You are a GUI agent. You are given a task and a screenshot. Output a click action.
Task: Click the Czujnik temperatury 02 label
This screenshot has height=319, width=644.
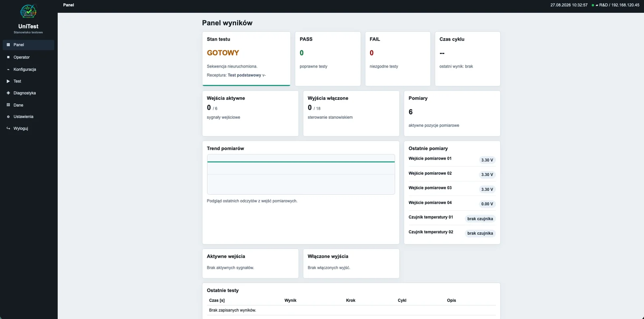pos(431,232)
